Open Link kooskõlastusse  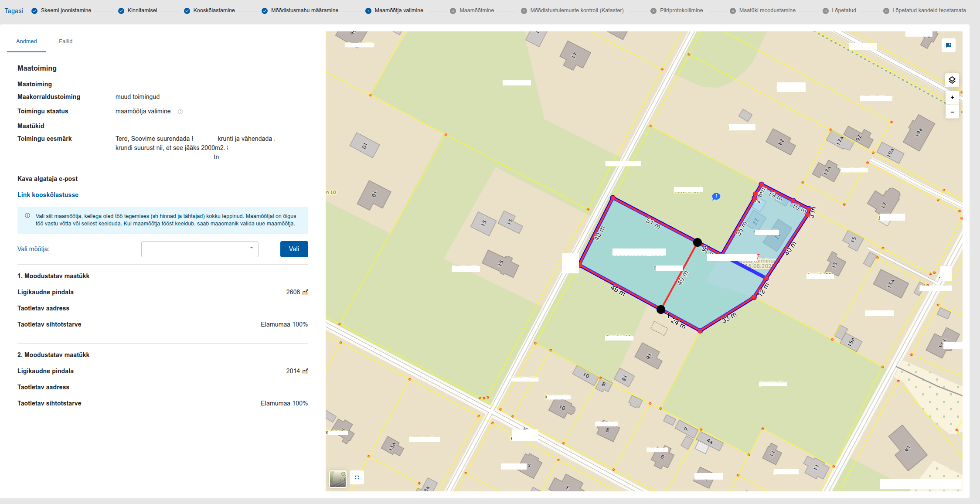[x=48, y=195]
